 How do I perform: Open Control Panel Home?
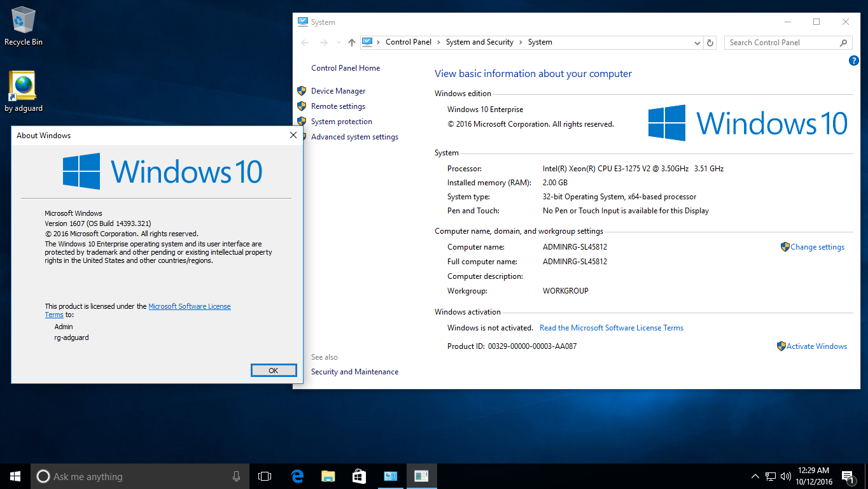point(346,68)
